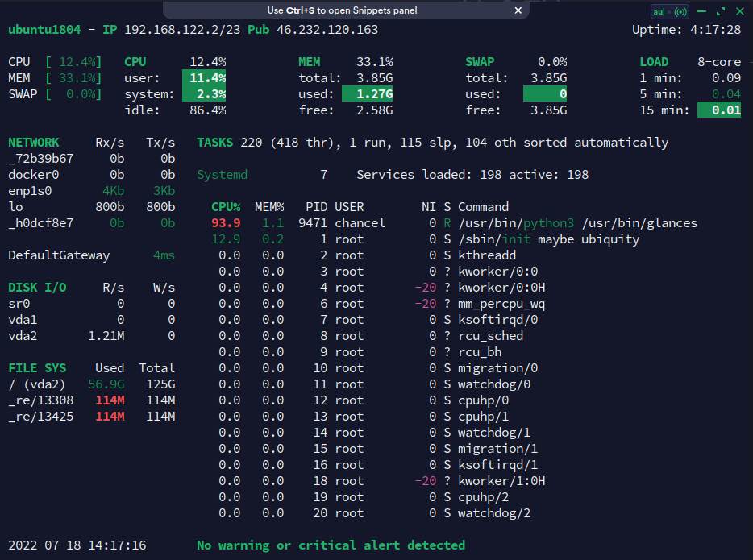Click the kthreadd process command
Image resolution: width=753 pixels, height=560 pixels.
point(487,255)
